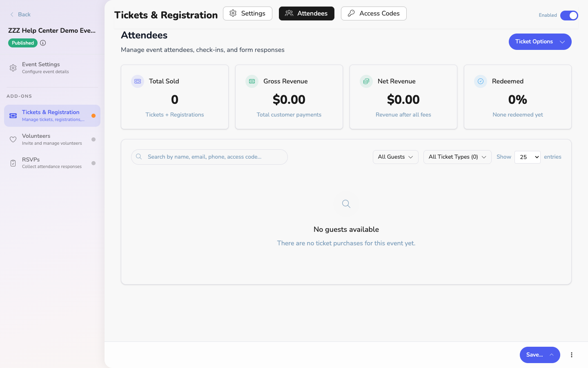Open the All Guests filter dropdown

(395, 157)
